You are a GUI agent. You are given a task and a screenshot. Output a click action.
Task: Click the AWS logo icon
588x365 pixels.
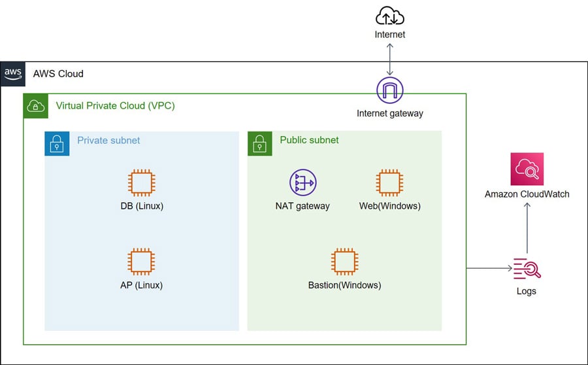click(13, 74)
